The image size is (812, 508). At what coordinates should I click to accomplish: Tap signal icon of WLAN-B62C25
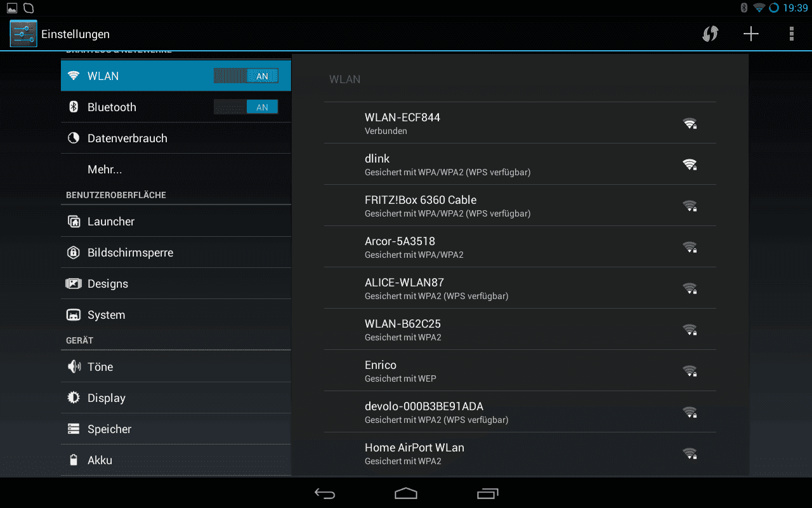[x=690, y=330]
